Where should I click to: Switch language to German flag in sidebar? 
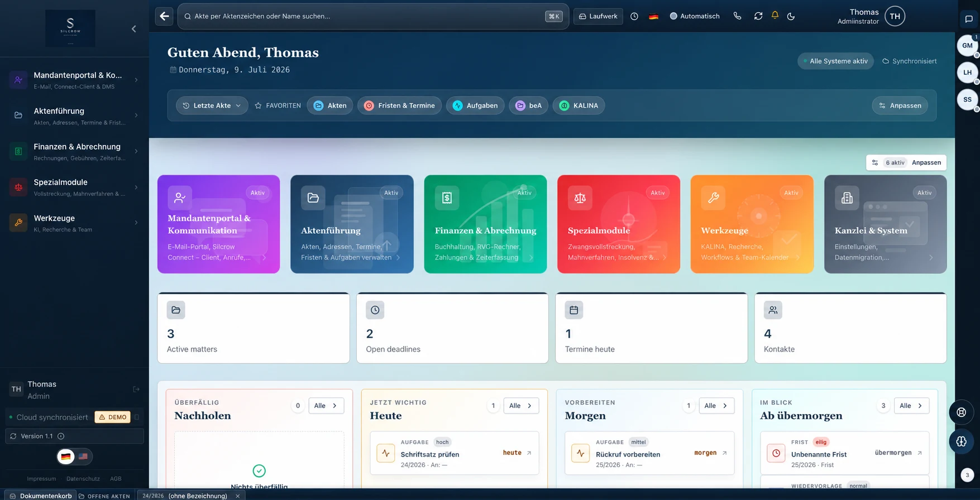66,456
